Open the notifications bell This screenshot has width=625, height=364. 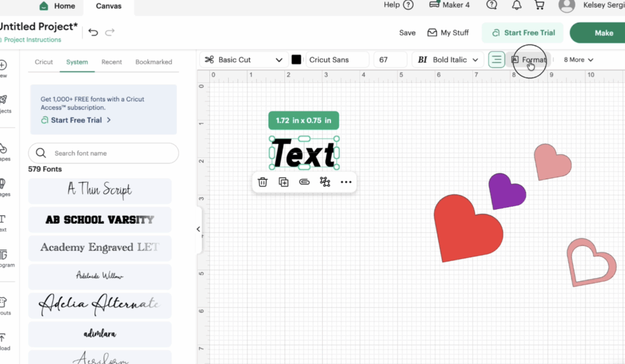[x=516, y=5]
